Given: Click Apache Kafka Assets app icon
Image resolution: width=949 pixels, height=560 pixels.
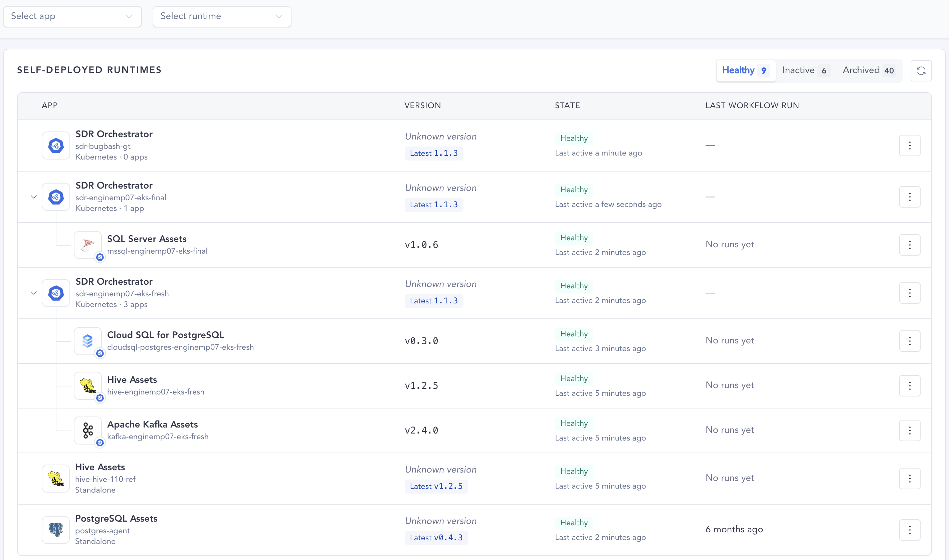Looking at the screenshot, I should point(88,431).
